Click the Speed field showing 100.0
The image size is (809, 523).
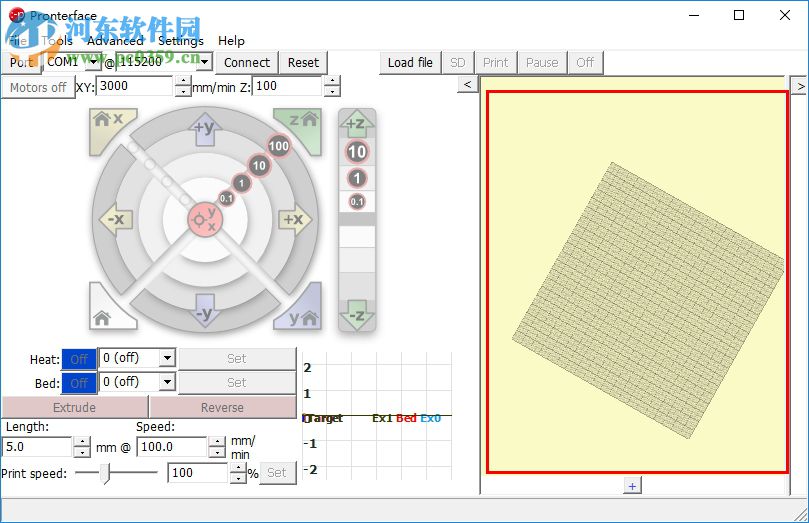pos(172,447)
